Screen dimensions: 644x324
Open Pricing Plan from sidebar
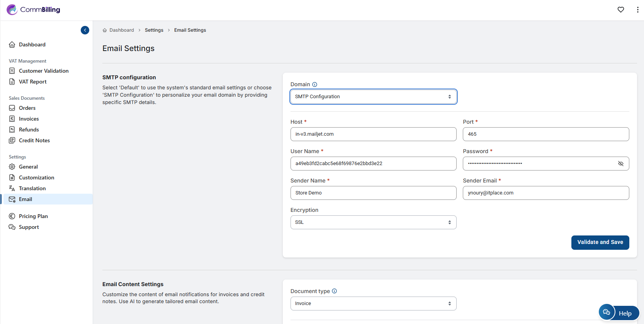33,216
